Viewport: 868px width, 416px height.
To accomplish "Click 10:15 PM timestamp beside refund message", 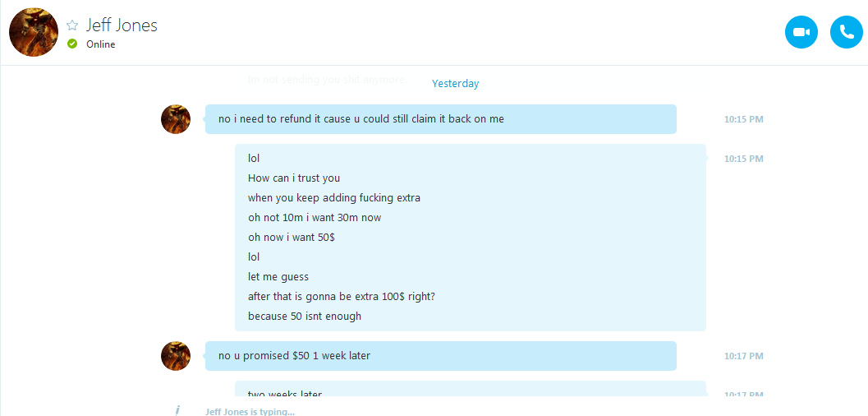I will coord(743,119).
